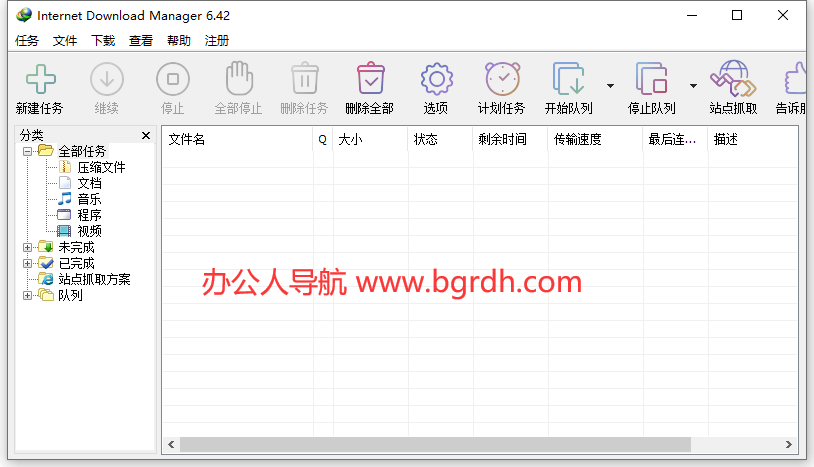This screenshot has height=467, width=814.
Task: Expand the 已完成 tree node
Action: 28,264
